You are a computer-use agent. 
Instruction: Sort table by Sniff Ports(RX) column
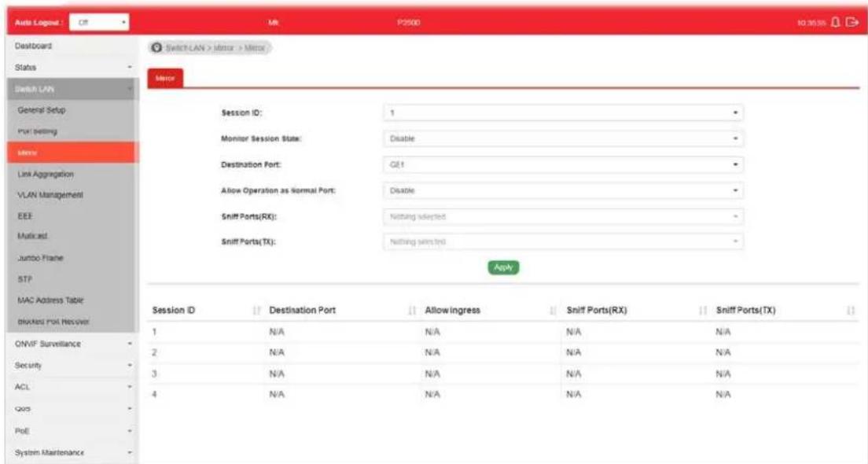coord(702,311)
